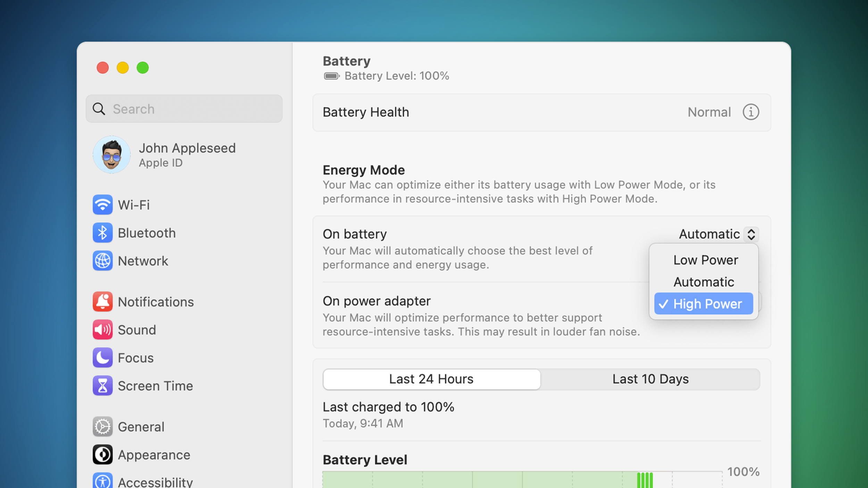This screenshot has height=488, width=868.
Task: Click the Screen Time icon in sidebar
Action: click(102, 386)
